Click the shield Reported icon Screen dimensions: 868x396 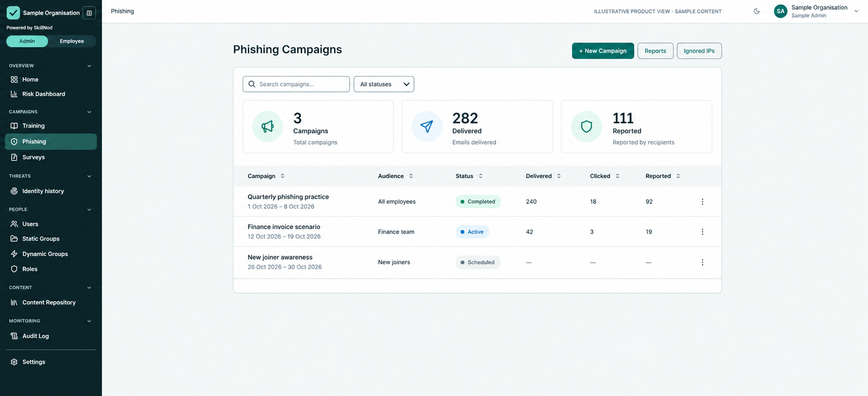[586, 126]
